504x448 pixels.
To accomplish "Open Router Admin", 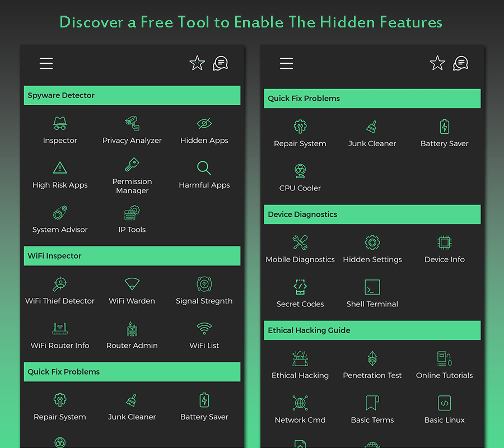I will pyautogui.click(x=132, y=335).
